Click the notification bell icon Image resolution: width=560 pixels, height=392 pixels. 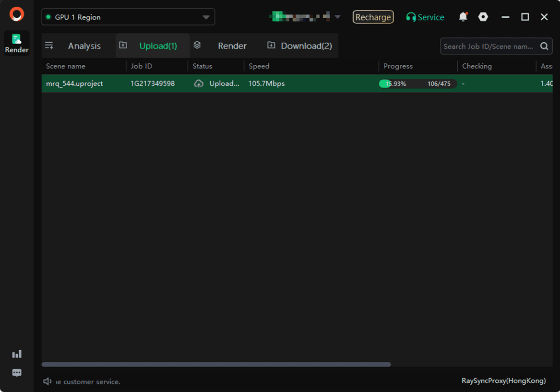(x=463, y=17)
